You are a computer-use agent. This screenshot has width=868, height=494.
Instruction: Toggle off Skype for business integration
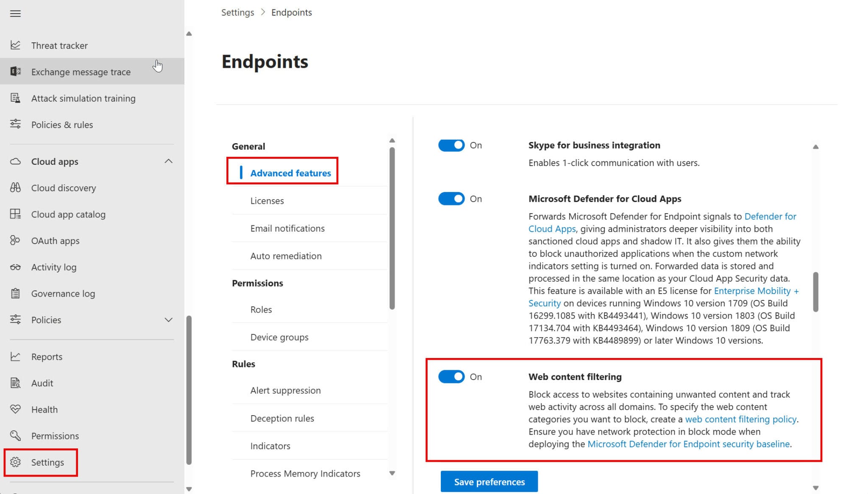click(x=451, y=145)
